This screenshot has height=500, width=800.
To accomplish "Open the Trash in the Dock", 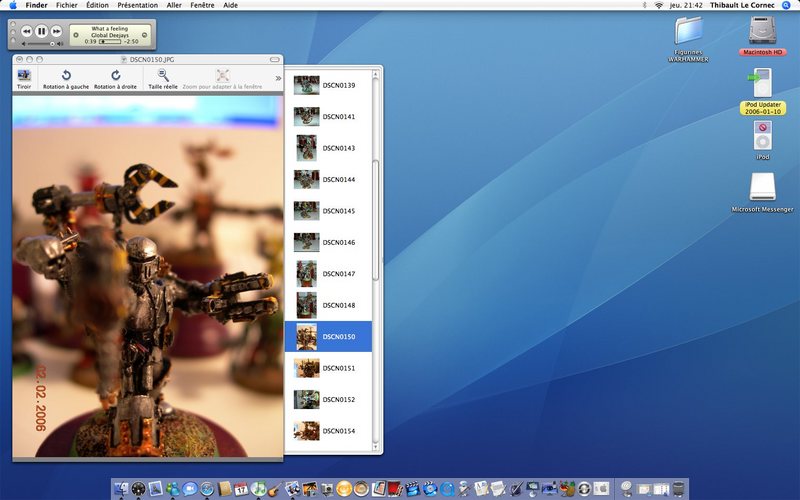I will 678,488.
